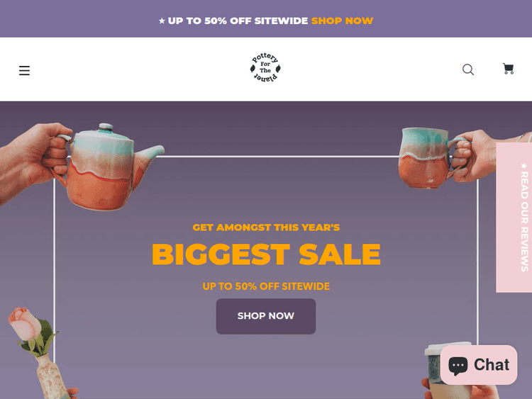This screenshot has height=399, width=532.
Task: Open the shopping cart icon
Action: pos(508,69)
